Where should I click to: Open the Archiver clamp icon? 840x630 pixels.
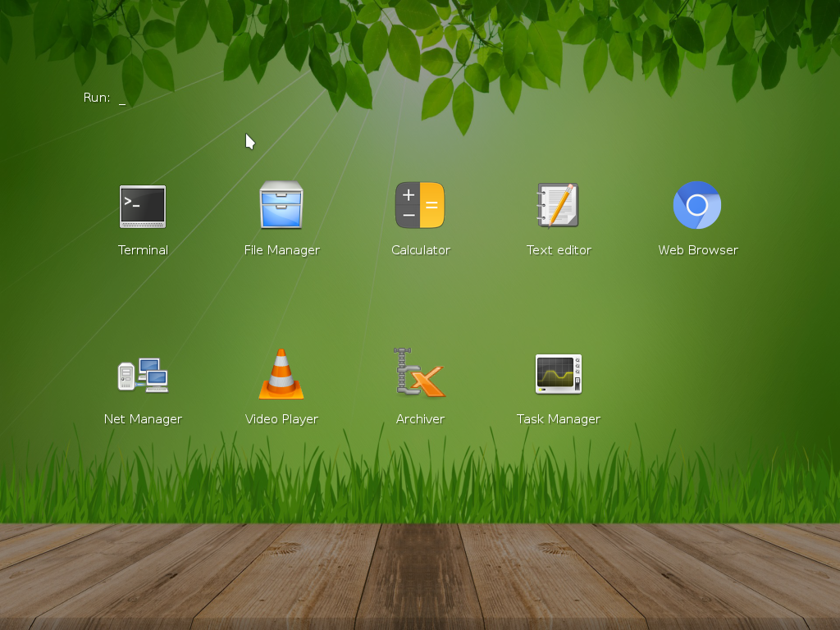(420, 373)
